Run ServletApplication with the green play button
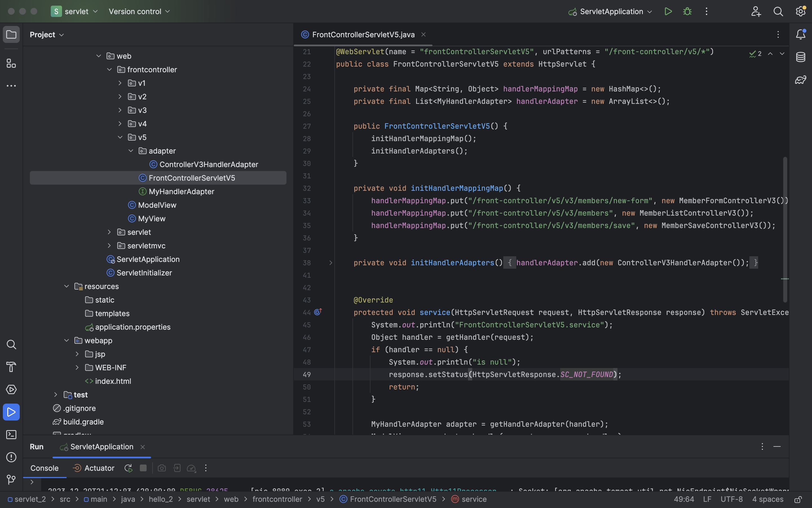The image size is (812, 508). point(668,11)
